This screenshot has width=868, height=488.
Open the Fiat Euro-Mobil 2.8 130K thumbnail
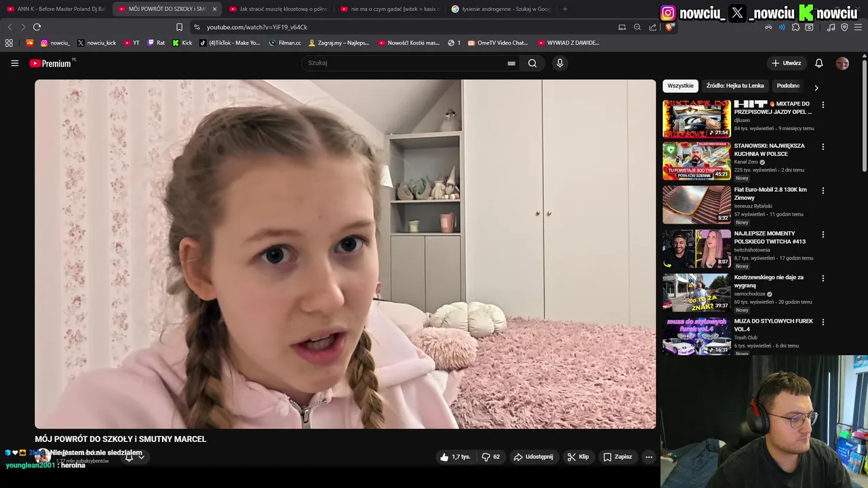coord(696,205)
